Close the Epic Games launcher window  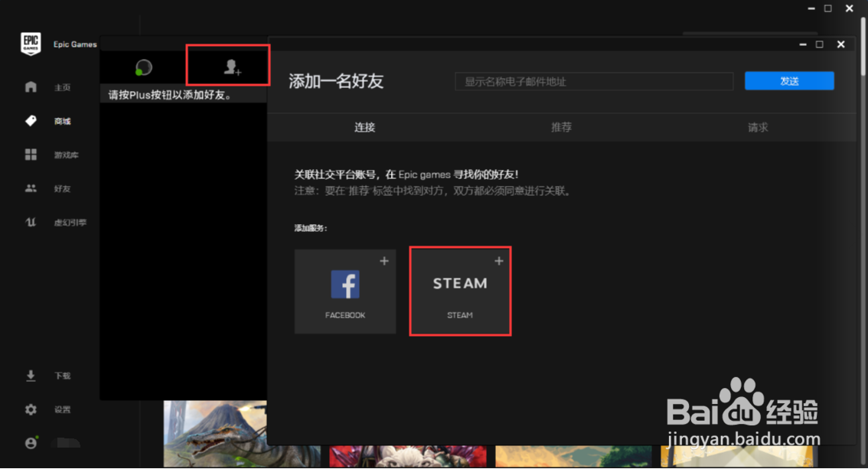(x=849, y=8)
